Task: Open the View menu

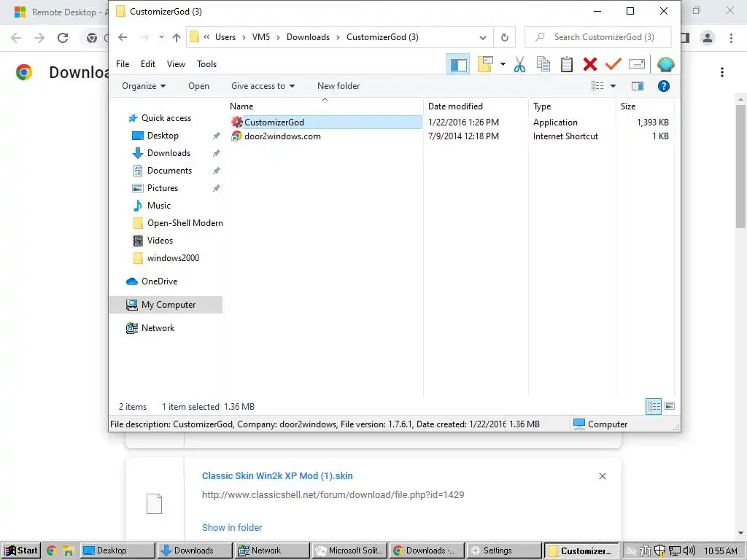Action: coord(176,64)
